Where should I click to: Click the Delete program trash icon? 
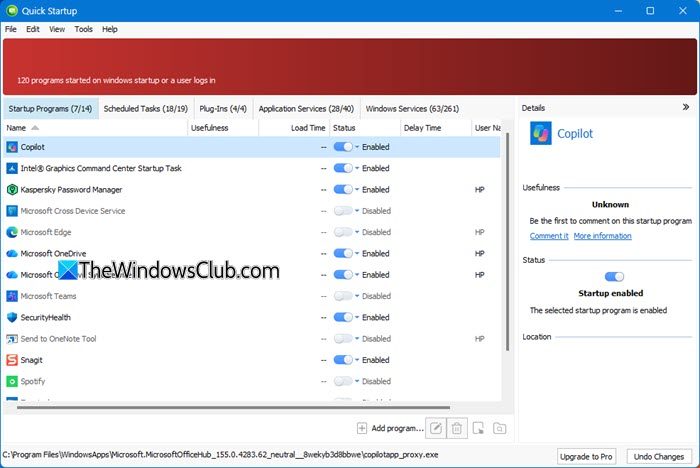457,429
